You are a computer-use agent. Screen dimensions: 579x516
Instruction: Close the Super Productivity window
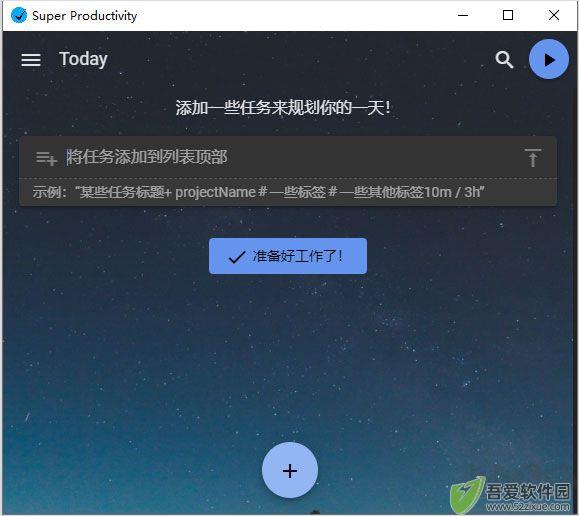pos(554,16)
